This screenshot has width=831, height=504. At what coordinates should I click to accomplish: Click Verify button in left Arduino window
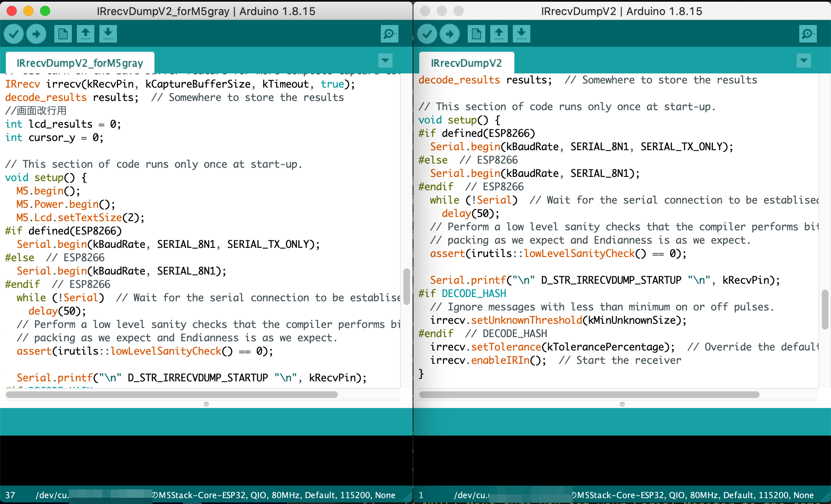click(14, 34)
